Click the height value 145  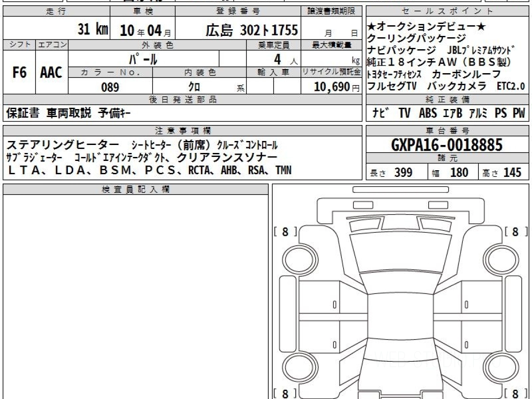tap(512, 172)
